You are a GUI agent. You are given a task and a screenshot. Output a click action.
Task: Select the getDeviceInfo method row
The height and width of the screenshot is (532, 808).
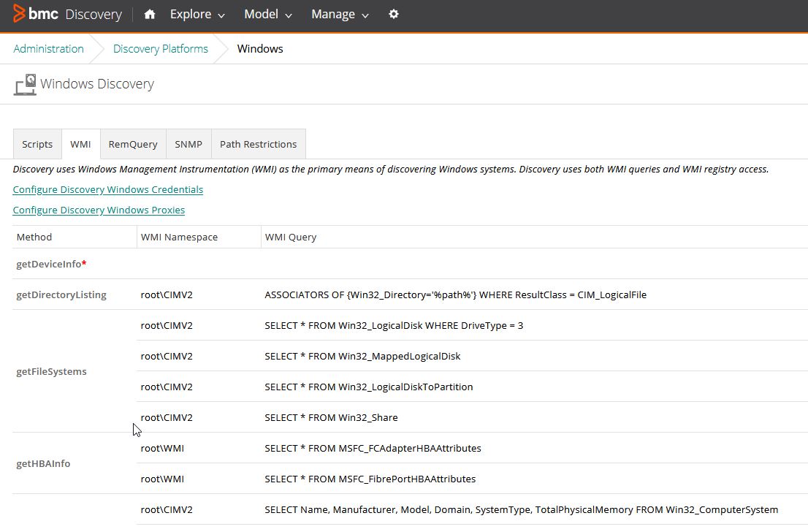47,264
